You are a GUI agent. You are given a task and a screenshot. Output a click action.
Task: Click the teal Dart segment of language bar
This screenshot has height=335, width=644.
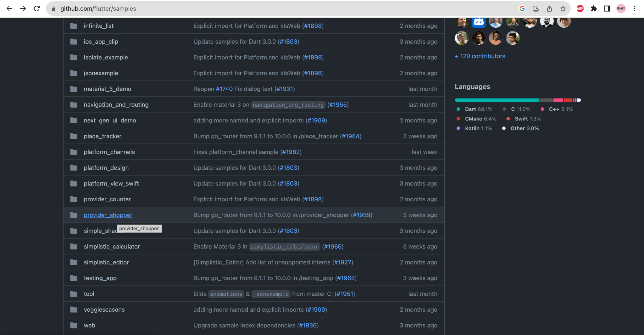[x=497, y=100]
